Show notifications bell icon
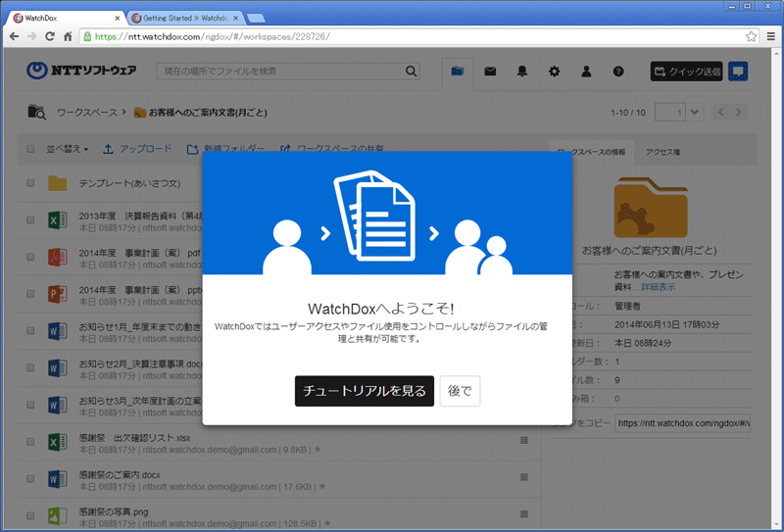784x532 pixels. pos(522,72)
